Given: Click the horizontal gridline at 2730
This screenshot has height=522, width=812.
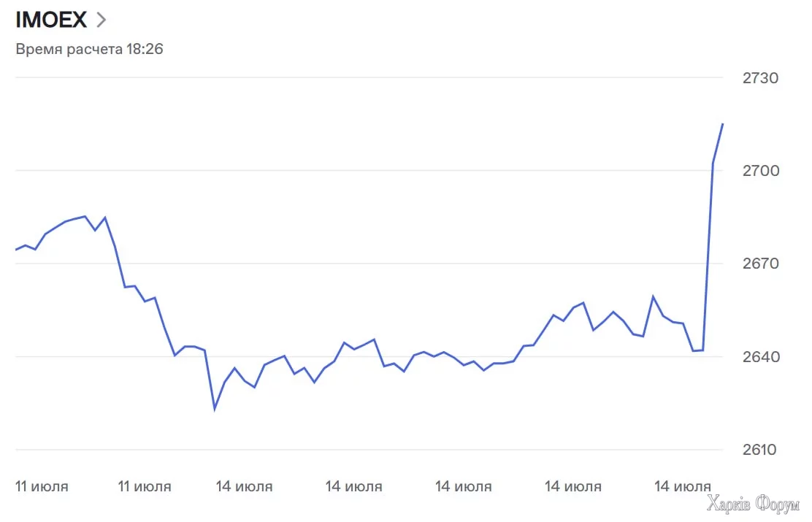Looking at the screenshot, I should coord(365,78).
